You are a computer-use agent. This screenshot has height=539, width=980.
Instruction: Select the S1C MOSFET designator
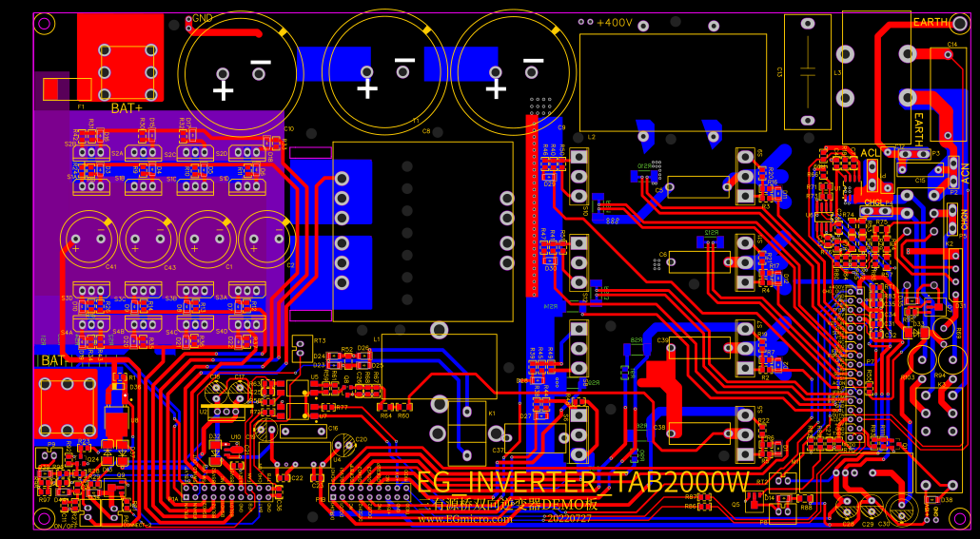tap(170, 179)
